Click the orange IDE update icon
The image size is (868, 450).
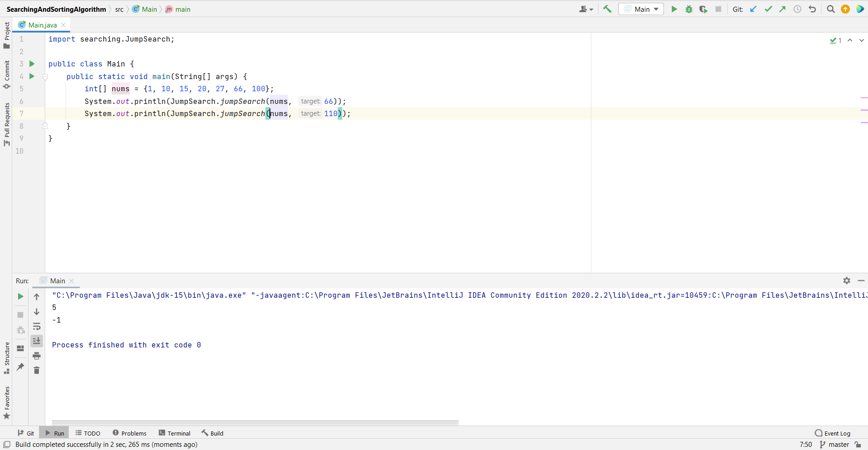[845, 9]
